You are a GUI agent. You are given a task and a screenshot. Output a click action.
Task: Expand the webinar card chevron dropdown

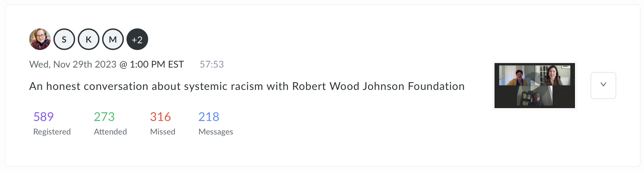click(603, 85)
